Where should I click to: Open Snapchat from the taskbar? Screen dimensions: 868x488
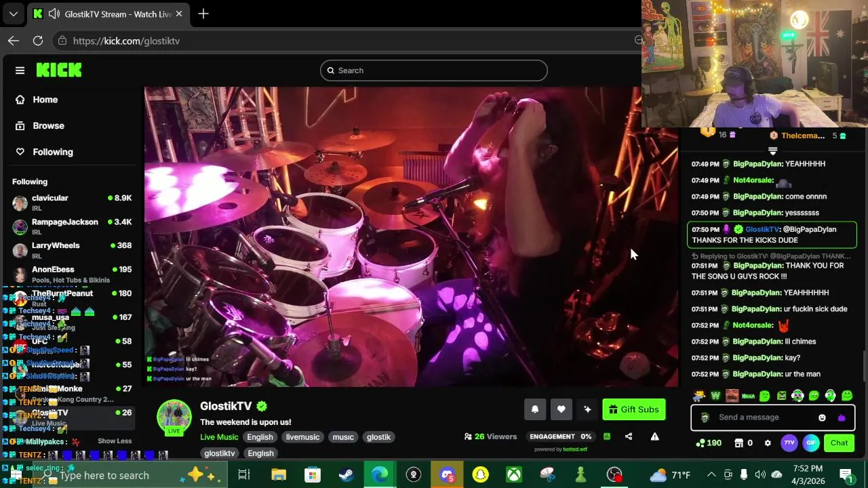pos(481,475)
